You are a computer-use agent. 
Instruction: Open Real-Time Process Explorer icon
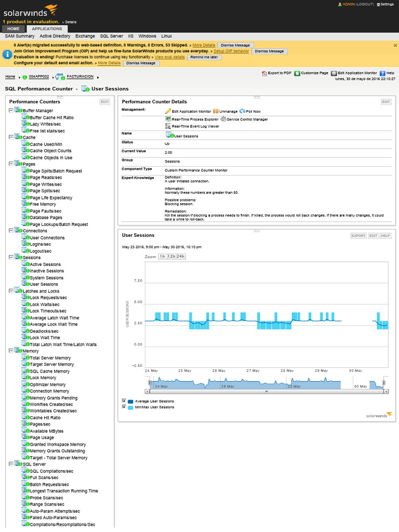(x=168, y=119)
